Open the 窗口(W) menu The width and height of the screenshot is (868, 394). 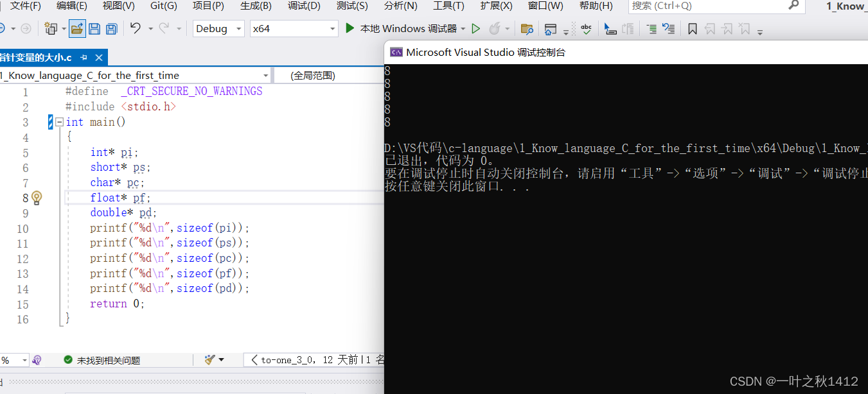click(545, 6)
